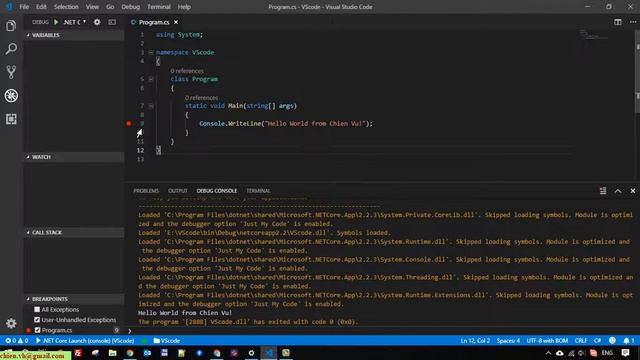Show hidden system tray icons
This screenshot has height=360, width=640.
click(x=548, y=353)
